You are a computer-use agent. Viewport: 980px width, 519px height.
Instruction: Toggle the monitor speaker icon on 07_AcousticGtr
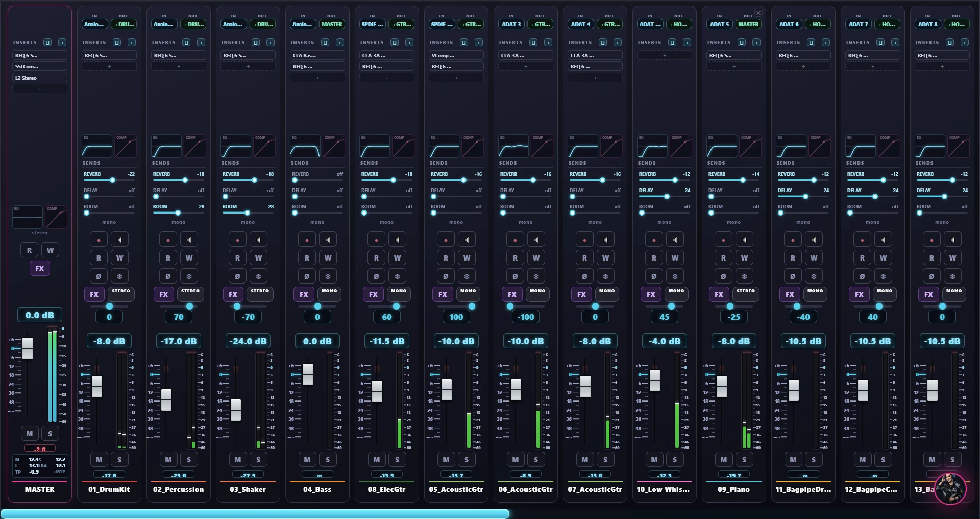pos(606,240)
